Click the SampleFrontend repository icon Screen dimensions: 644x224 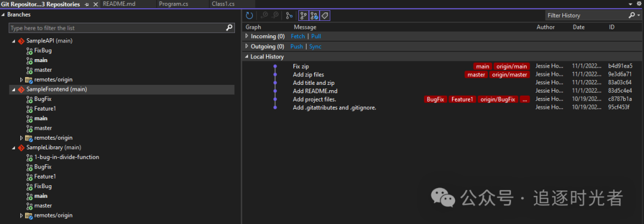coord(21,90)
